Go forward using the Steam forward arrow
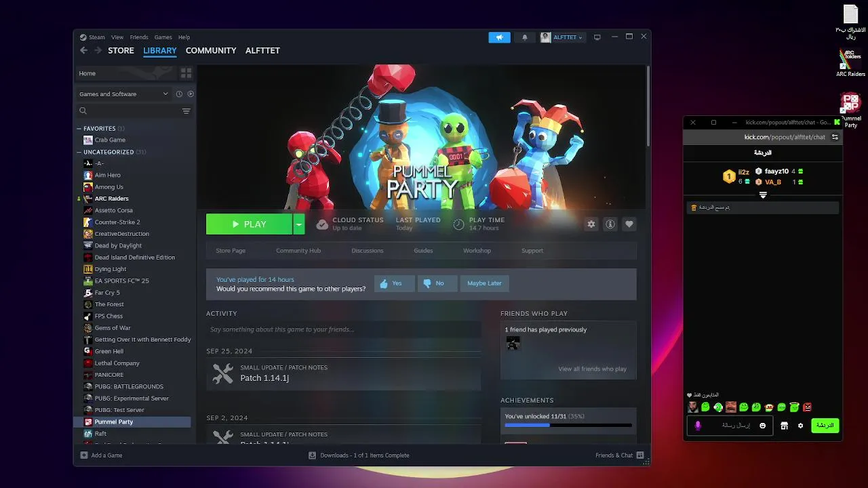Screen dimensions: 868x488 pyautogui.click(x=98, y=50)
